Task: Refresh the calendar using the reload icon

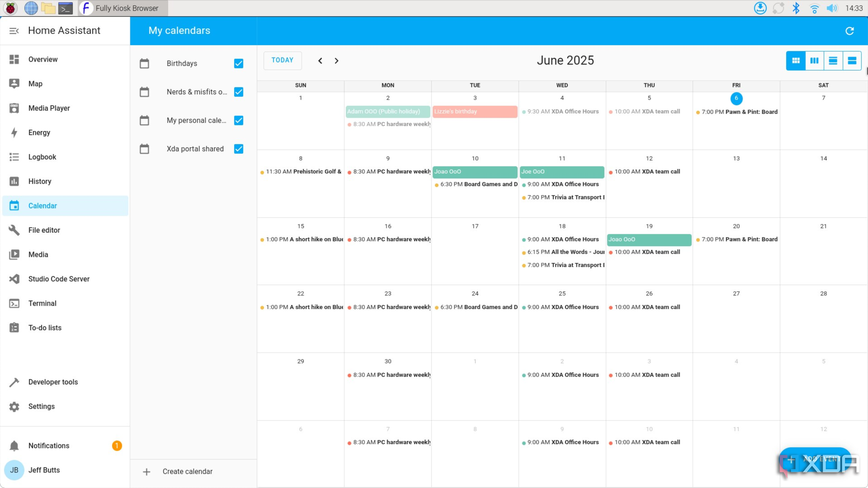Action: pyautogui.click(x=849, y=31)
